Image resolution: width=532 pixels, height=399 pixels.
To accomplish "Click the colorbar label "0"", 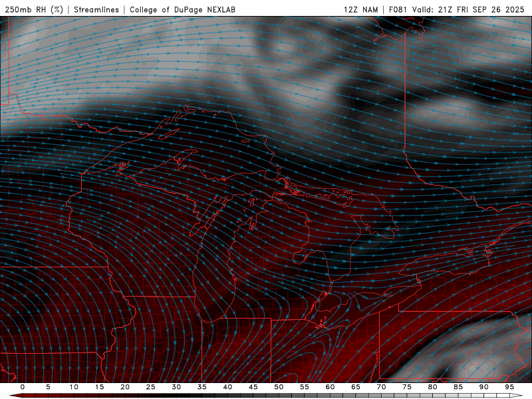I will tap(23, 387).
